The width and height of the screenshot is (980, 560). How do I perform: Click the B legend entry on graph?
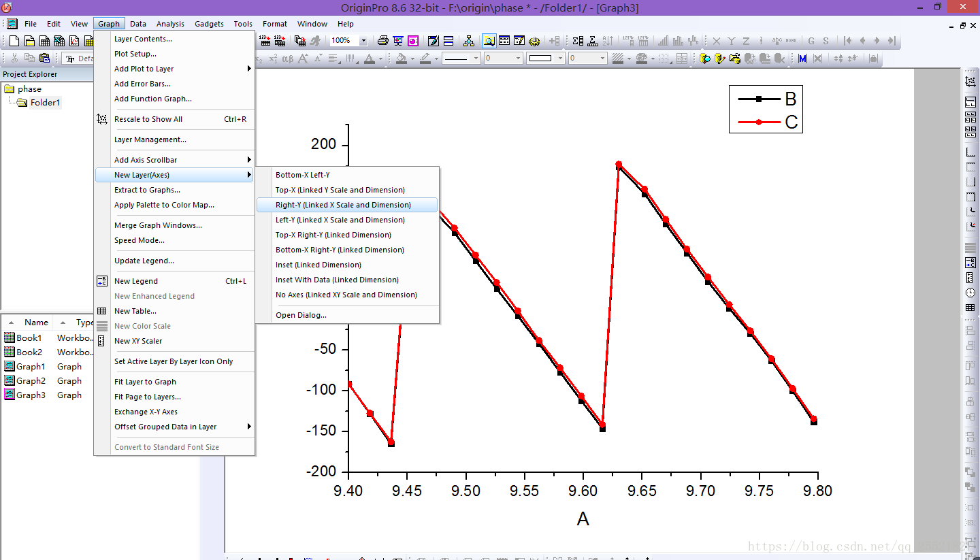click(767, 99)
